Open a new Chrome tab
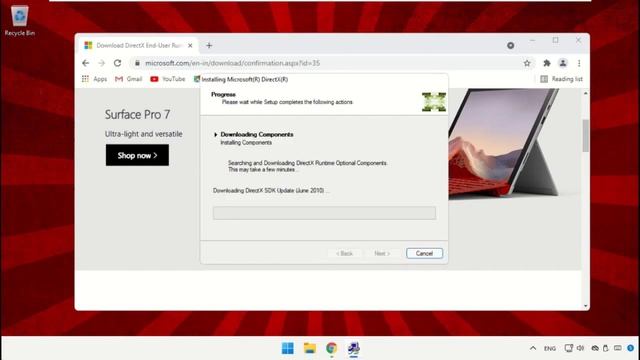This screenshot has height=360, width=640. pos(209,45)
